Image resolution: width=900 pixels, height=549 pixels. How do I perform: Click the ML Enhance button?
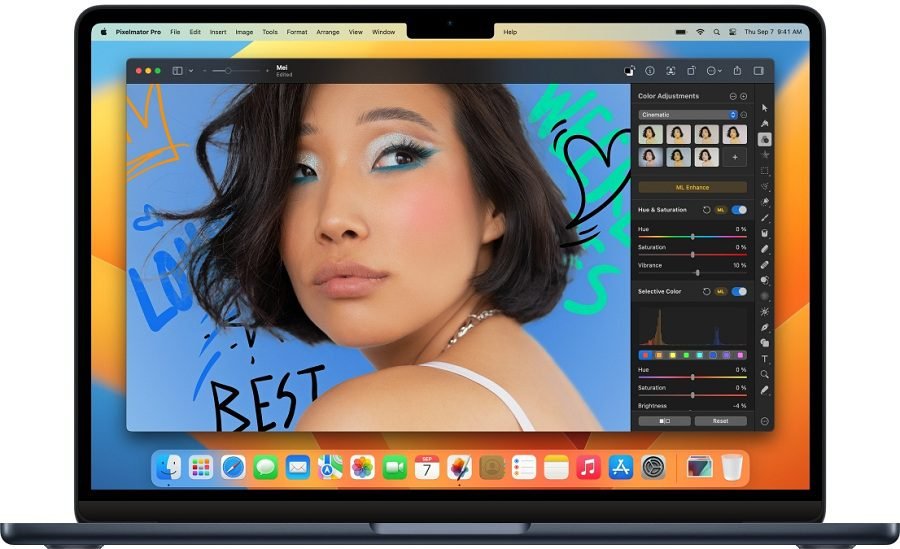[x=692, y=187]
